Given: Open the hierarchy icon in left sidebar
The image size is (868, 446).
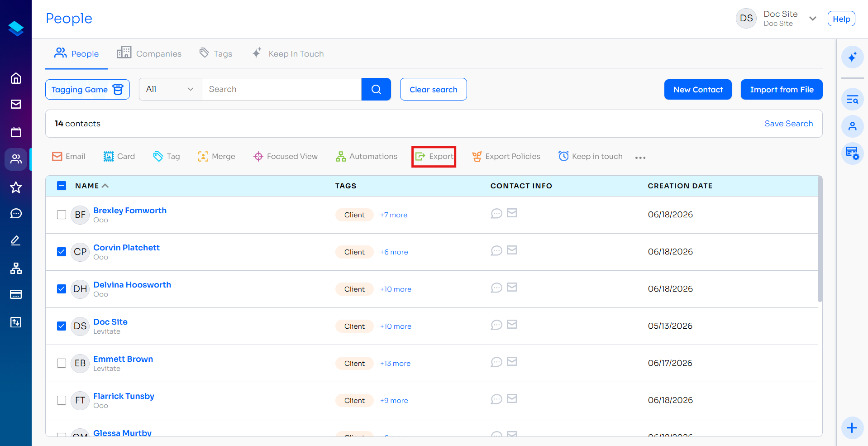Looking at the screenshot, I should coord(16,269).
